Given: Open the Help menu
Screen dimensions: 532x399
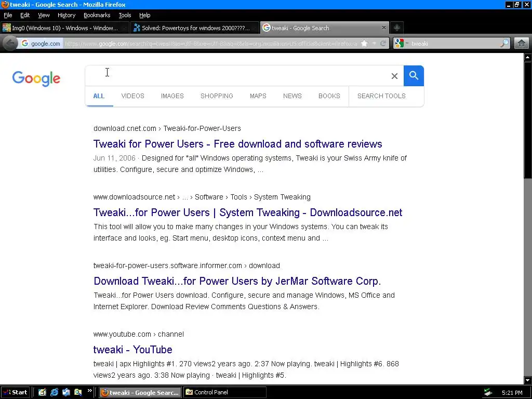Looking at the screenshot, I should 145,15.
